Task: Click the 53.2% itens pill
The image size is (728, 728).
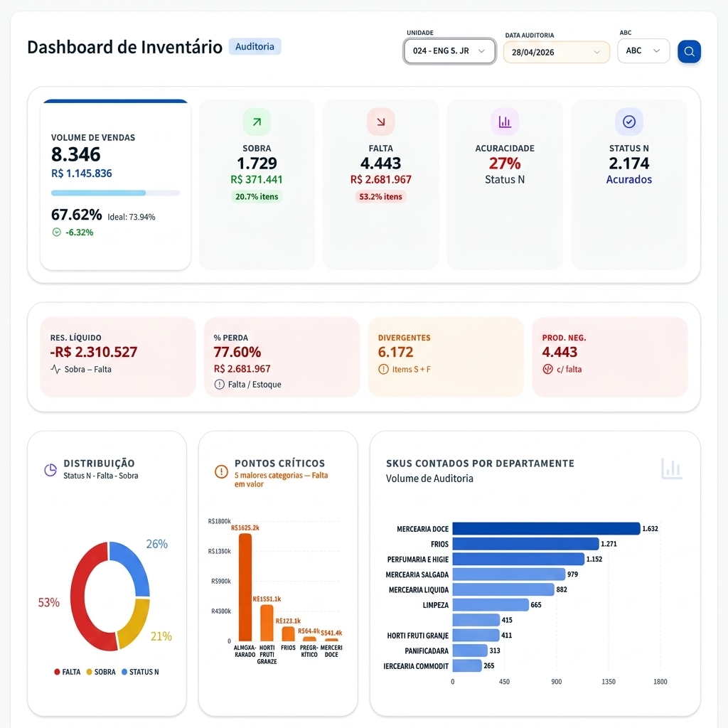Action: tap(381, 197)
